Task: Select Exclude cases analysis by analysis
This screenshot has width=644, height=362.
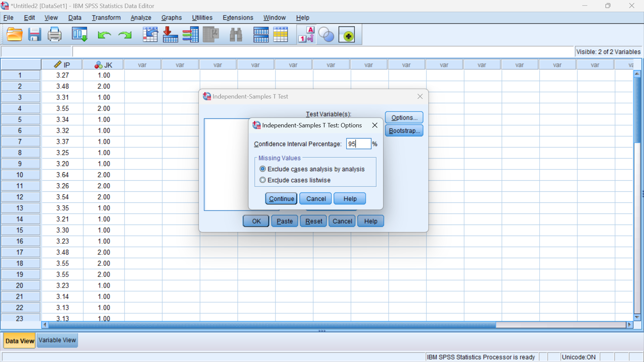Action: (x=312, y=169)
